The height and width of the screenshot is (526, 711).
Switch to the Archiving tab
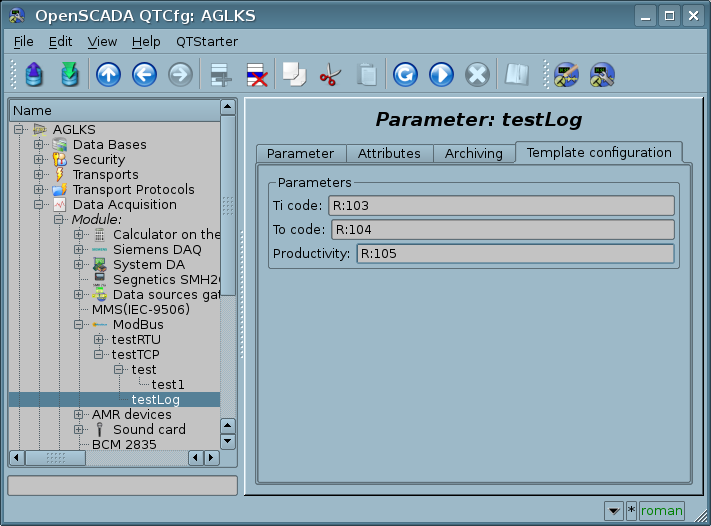click(x=474, y=153)
